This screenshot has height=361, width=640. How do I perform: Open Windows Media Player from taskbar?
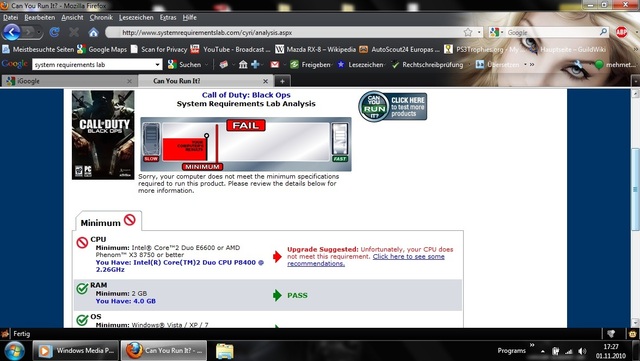pyautogui.click(x=76, y=351)
